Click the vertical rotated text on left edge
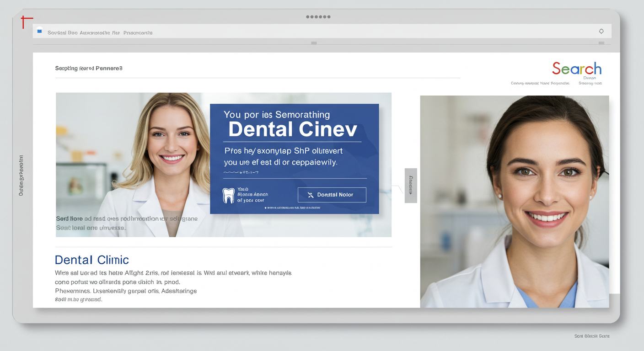The image size is (644, 351). tap(21, 175)
